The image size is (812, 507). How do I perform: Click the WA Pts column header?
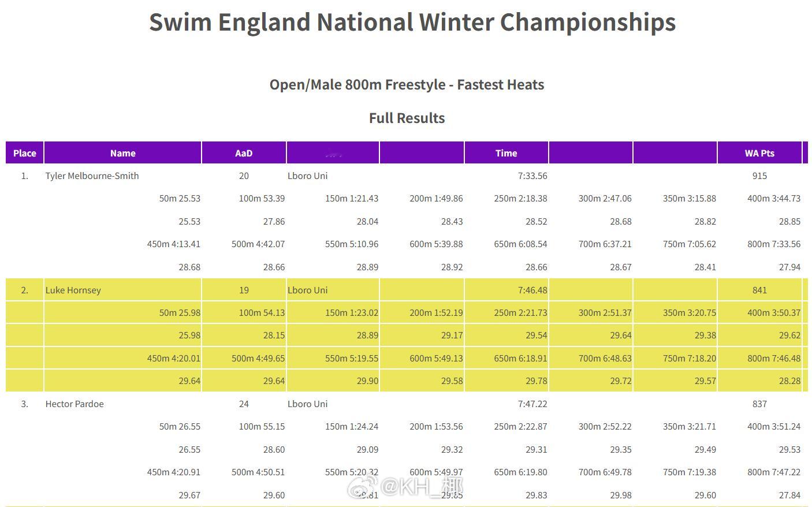coord(759,153)
